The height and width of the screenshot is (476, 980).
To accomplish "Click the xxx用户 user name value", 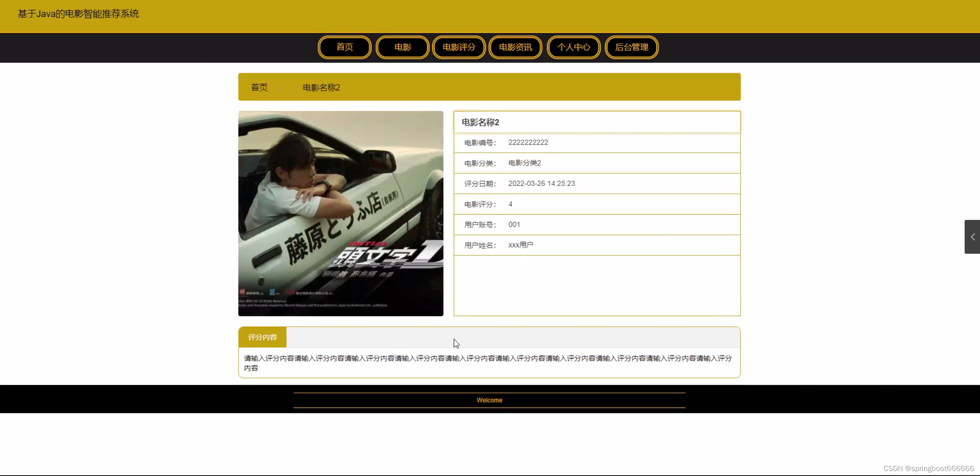I will (521, 245).
